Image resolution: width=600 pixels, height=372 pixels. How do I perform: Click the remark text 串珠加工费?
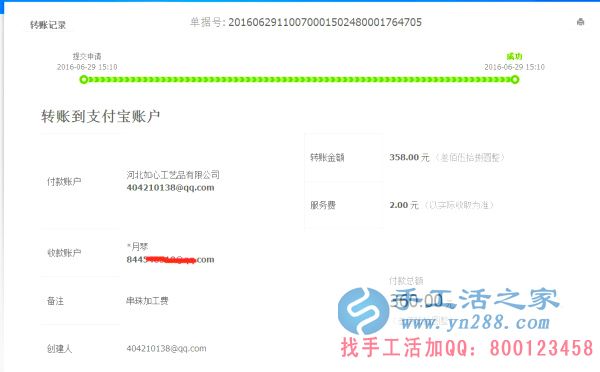tap(147, 301)
